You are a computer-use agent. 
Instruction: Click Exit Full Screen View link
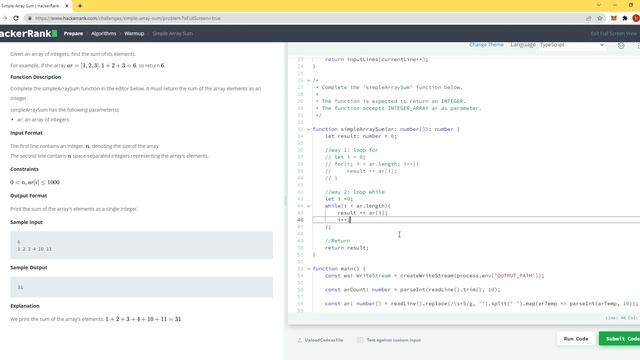tap(613, 33)
